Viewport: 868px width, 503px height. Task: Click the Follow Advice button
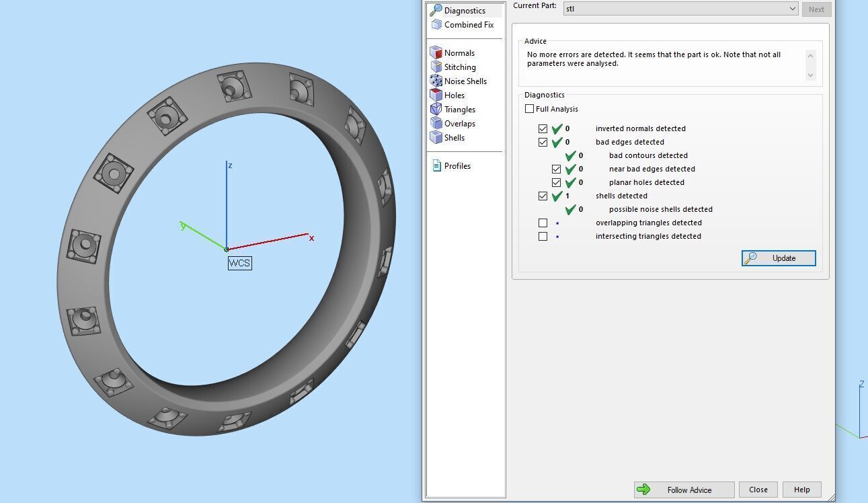click(x=683, y=490)
